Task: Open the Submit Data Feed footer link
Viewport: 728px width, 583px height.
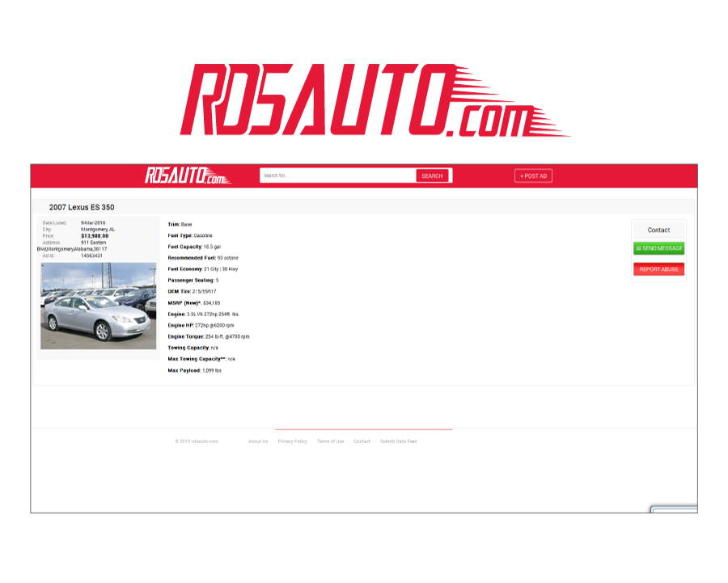Action: (x=399, y=441)
